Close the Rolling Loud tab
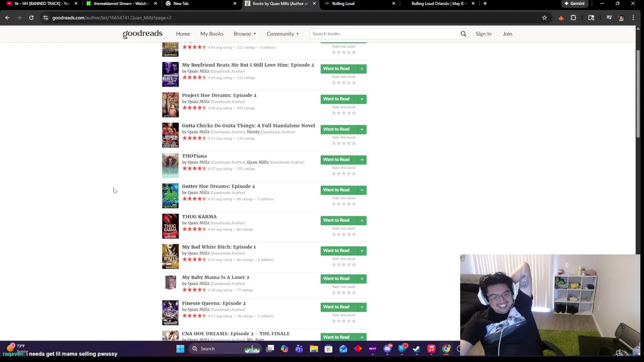This screenshot has height=362, width=644. tap(393, 4)
